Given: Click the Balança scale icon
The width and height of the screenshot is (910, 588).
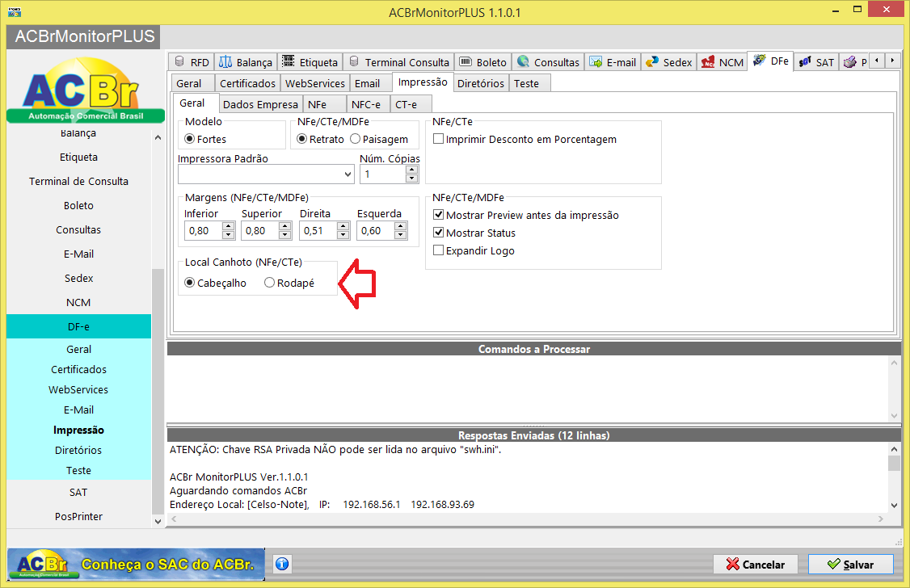Looking at the screenshot, I should pyautogui.click(x=225, y=61).
